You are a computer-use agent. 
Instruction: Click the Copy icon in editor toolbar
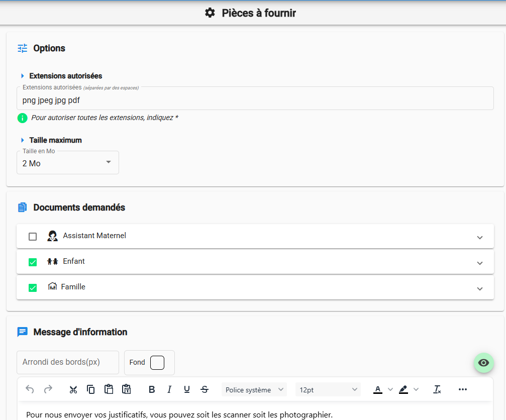[91, 389]
